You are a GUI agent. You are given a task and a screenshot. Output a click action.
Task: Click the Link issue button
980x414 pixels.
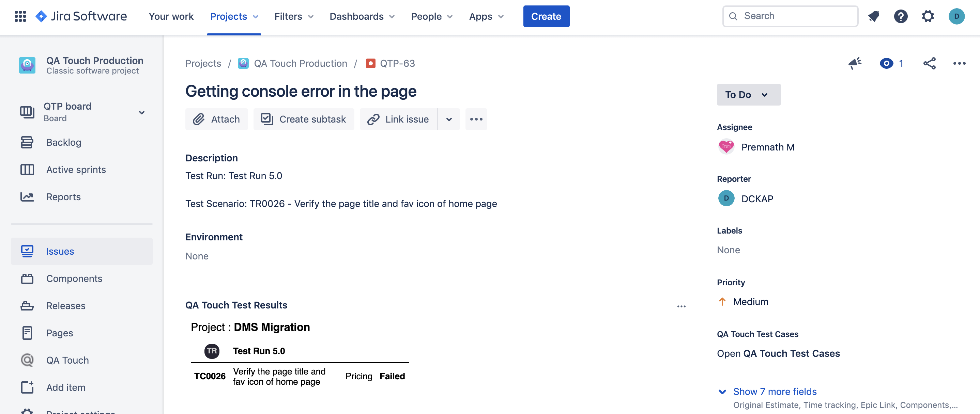tap(398, 120)
